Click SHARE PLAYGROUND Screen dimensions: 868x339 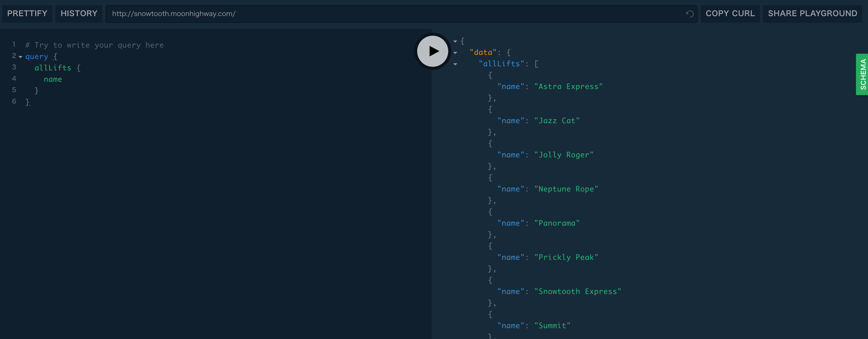point(812,13)
